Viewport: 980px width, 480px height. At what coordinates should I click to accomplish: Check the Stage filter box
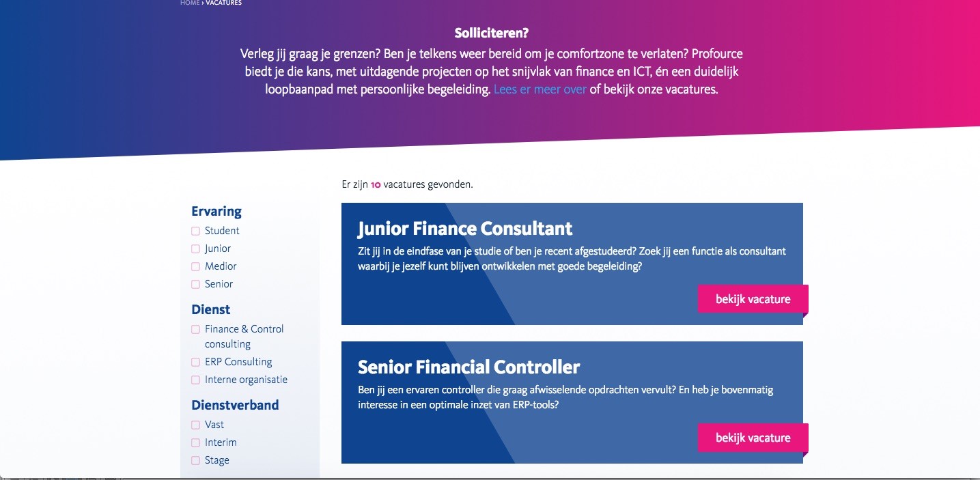click(x=195, y=461)
